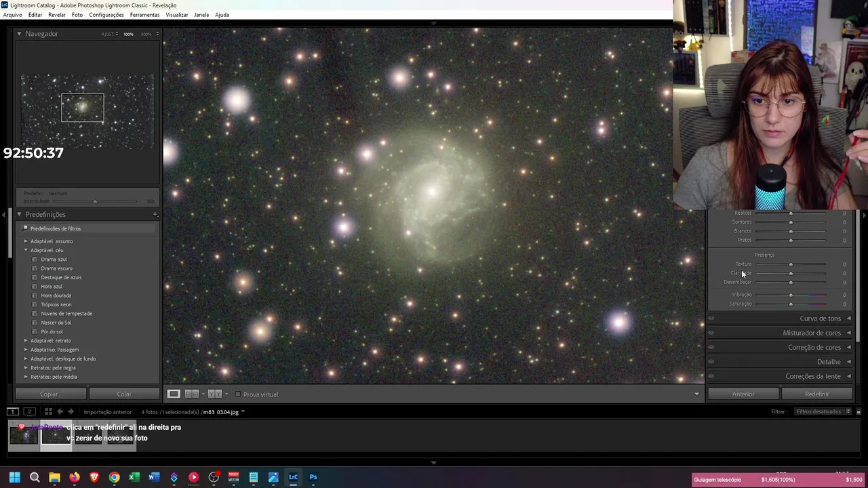The width and height of the screenshot is (868, 488).
Task: Click the Navegador preview thumbnail
Action: (87, 112)
